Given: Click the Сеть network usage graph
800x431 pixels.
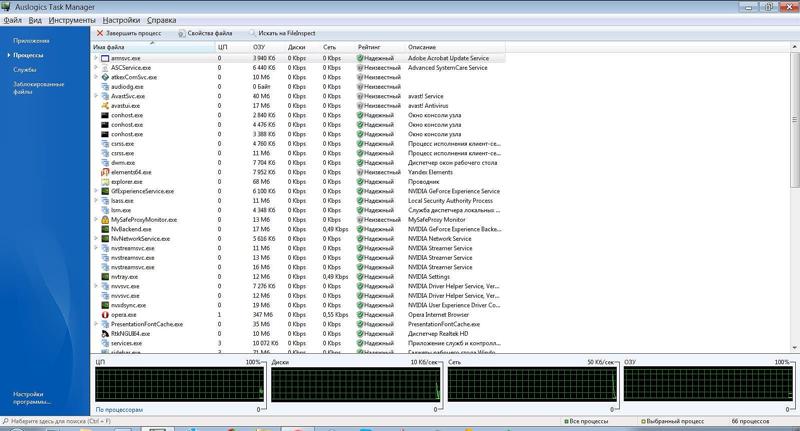Looking at the screenshot, I should pyautogui.click(x=532, y=385).
